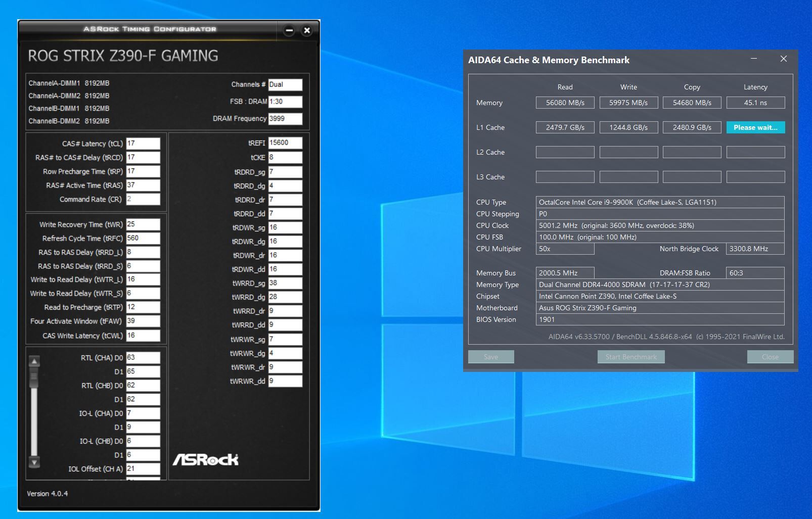The image size is (812, 519).
Task: Click the CPU Clock 5001.2 MHz value
Action: click(x=660, y=225)
